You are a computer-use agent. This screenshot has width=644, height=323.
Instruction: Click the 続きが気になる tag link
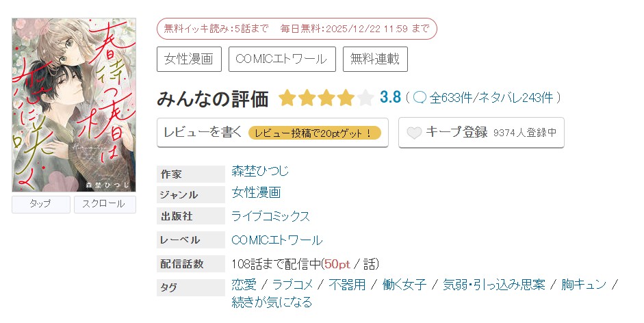click(272, 302)
